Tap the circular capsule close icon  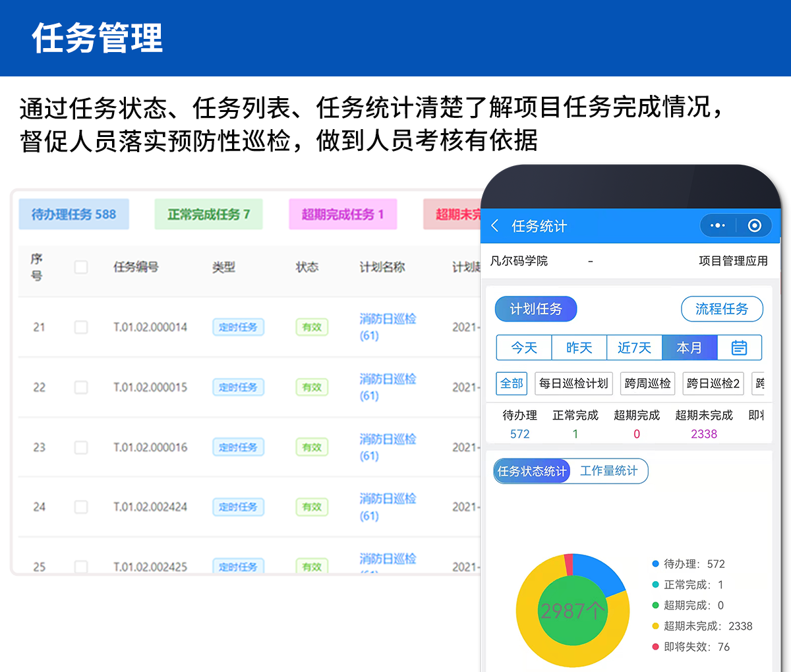tap(754, 225)
